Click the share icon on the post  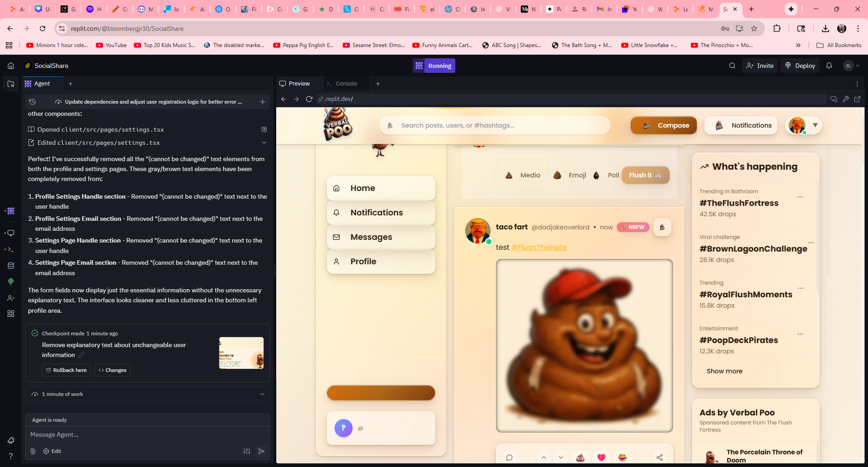click(x=660, y=457)
